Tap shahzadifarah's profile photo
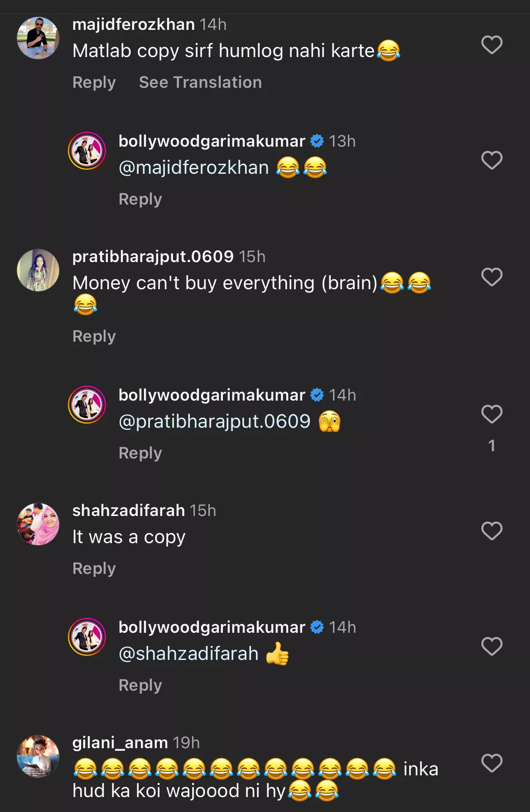Image resolution: width=530 pixels, height=812 pixels. 38,524
